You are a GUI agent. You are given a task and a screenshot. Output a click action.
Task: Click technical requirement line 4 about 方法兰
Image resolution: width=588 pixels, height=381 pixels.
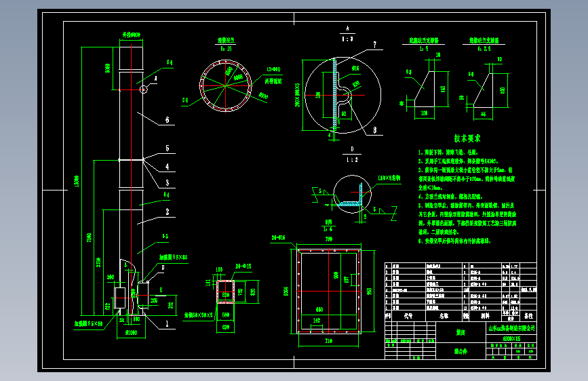pyautogui.click(x=450, y=197)
